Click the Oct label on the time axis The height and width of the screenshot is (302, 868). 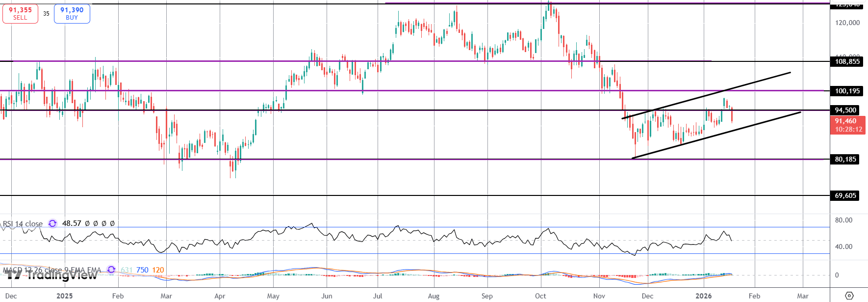pyautogui.click(x=540, y=296)
